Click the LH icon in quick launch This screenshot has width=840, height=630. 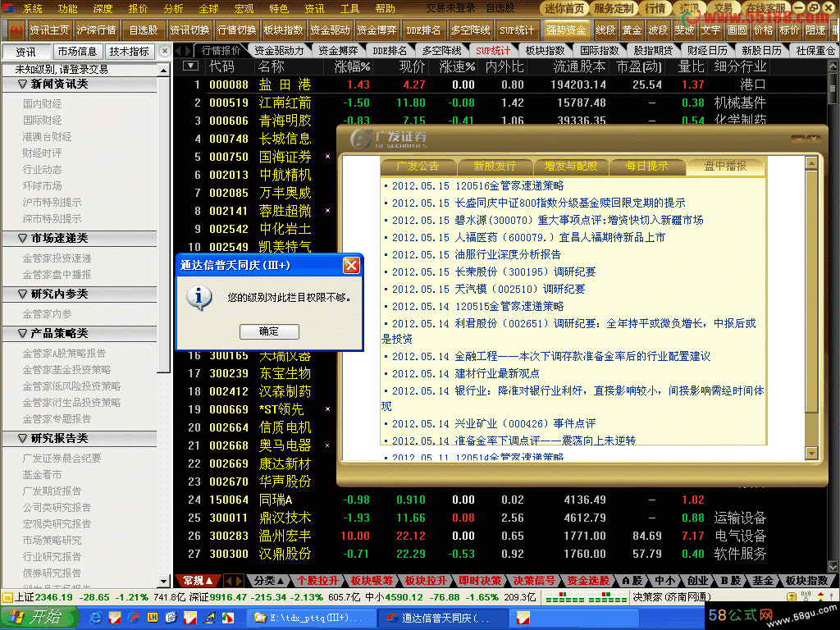click(153, 618)
